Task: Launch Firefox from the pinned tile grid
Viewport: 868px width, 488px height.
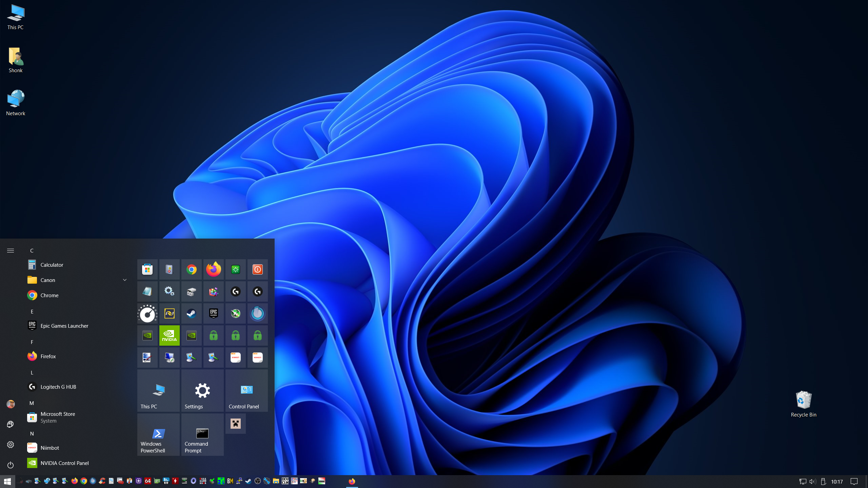Action: coord(213,269)
